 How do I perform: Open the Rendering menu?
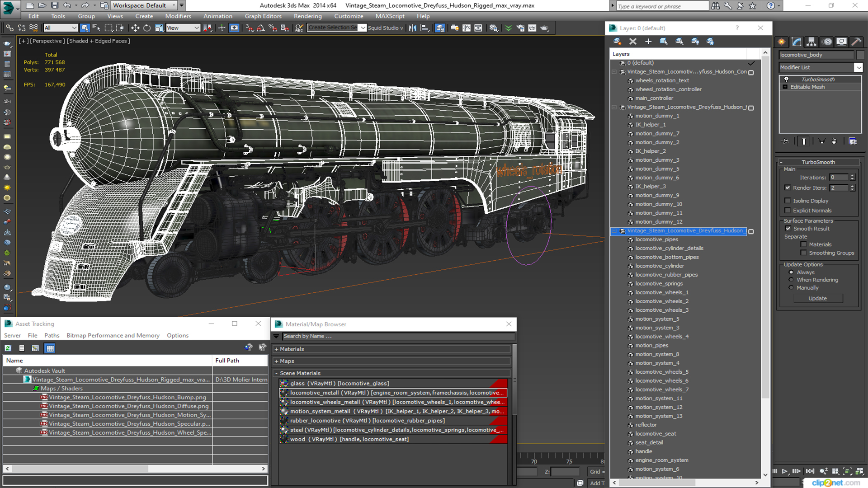point(308,16)
